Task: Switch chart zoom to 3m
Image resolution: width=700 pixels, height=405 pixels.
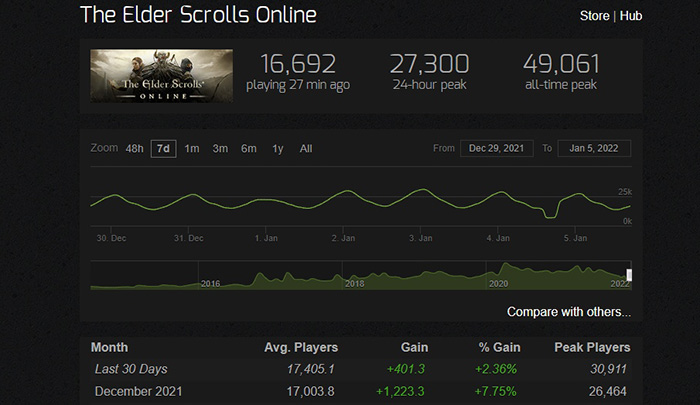Action: click(220, 149)
